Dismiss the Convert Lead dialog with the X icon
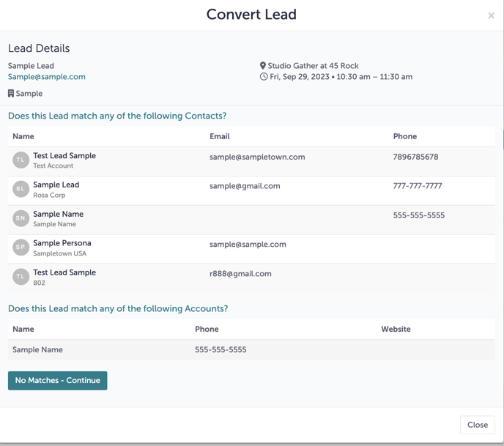Viewport: 504px width, 446px height. coord(491,15)
